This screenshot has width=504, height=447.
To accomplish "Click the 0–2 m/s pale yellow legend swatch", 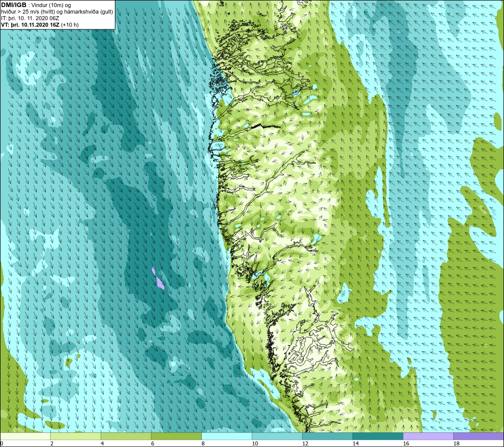I will pos(25,436).
